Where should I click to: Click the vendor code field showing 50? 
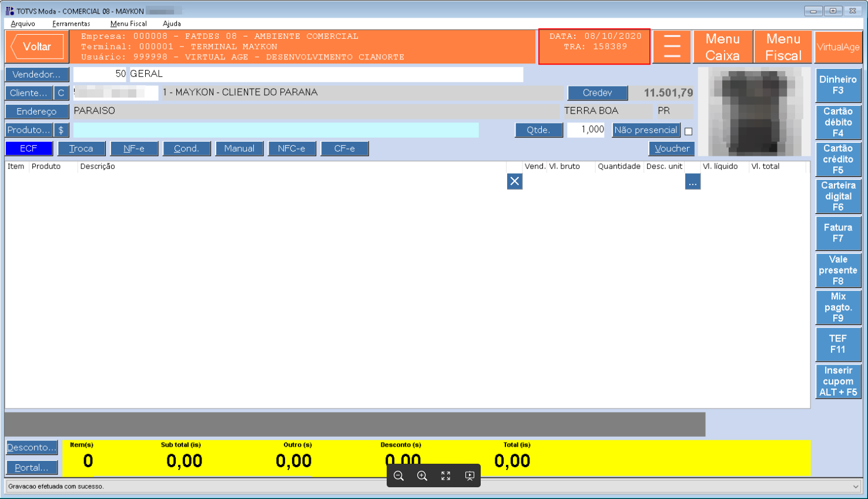(100, 74)
